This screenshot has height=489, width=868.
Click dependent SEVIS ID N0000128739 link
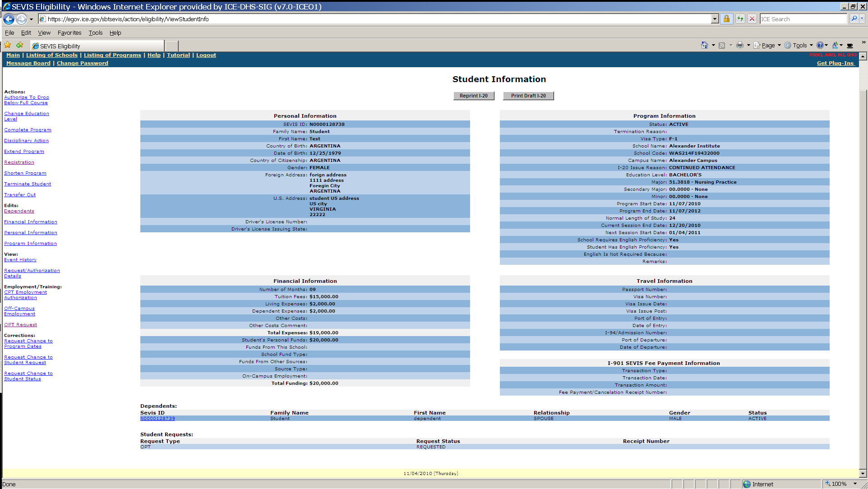click(157, 419)
